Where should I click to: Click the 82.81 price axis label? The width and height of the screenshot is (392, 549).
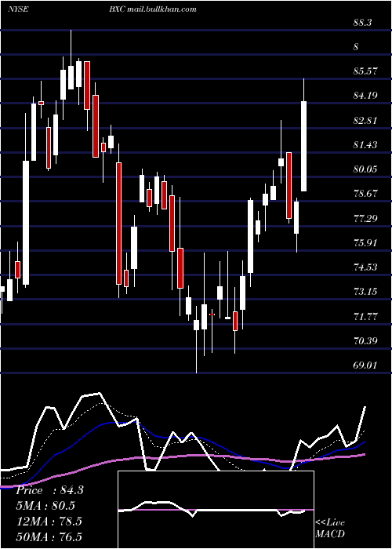coord(366,121)
